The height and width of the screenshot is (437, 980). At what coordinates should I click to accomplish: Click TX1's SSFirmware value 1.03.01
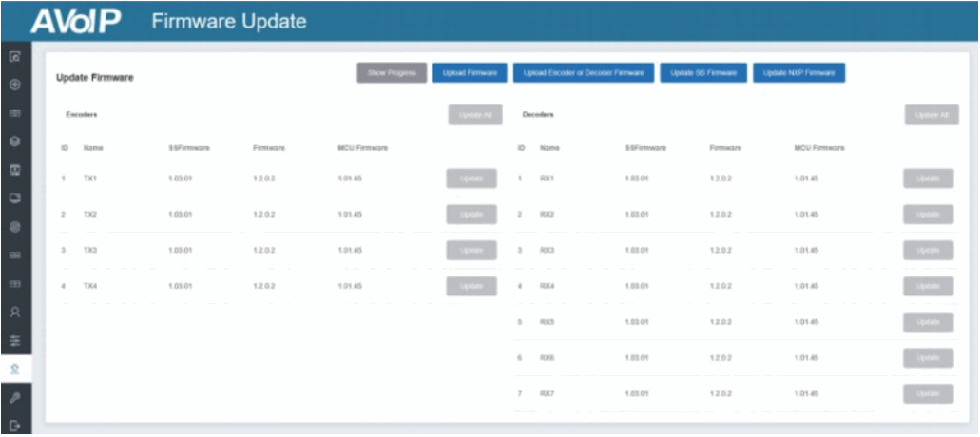[x=180, y=179]
